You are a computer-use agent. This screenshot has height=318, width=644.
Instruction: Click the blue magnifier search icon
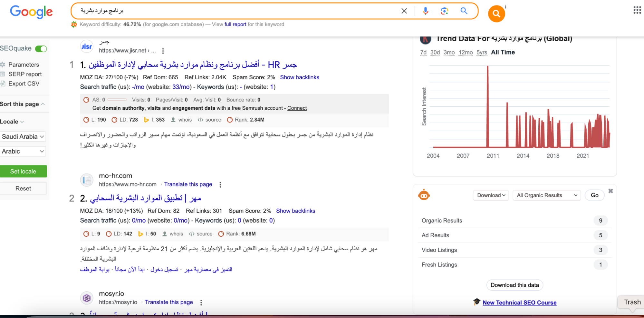point(464,11)
